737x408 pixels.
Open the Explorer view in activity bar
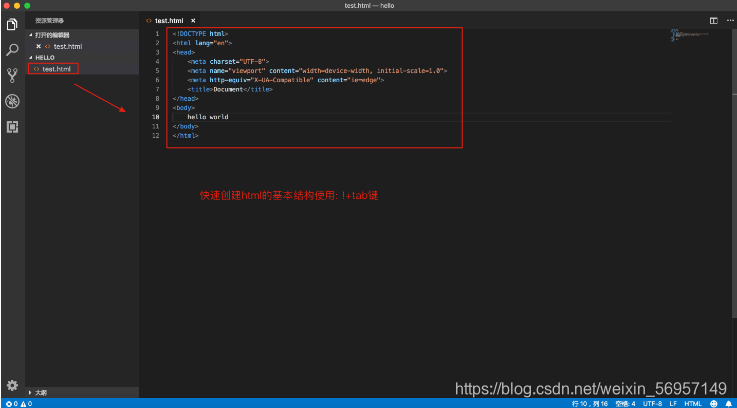12,24
